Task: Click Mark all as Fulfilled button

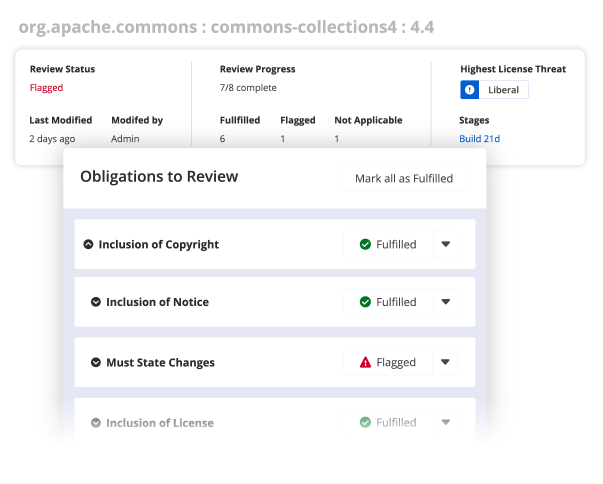Action: pyautogui.click(x=404, y=178)
